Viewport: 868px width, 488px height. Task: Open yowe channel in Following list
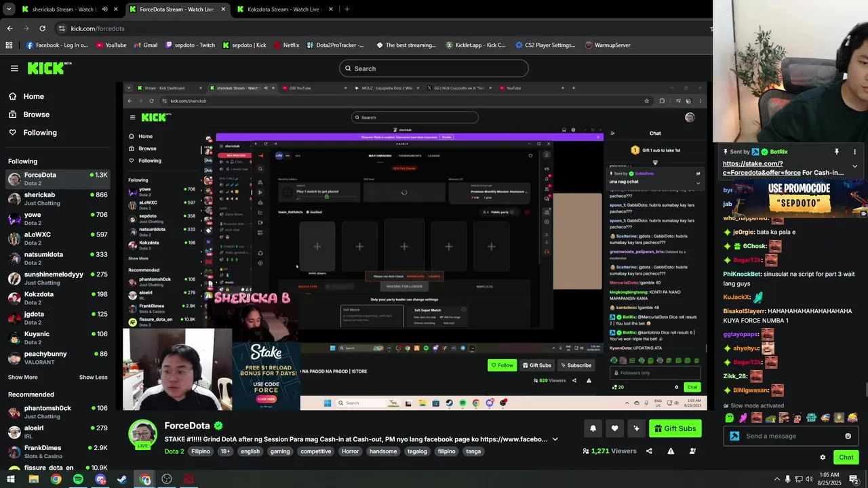(57, 218)
